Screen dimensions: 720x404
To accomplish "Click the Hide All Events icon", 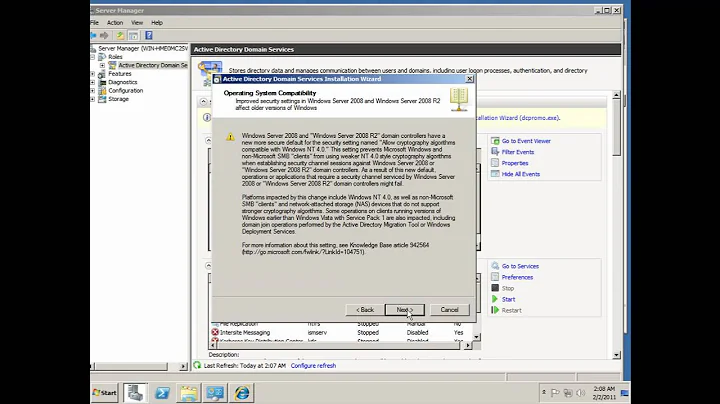I will pos(495,174).
